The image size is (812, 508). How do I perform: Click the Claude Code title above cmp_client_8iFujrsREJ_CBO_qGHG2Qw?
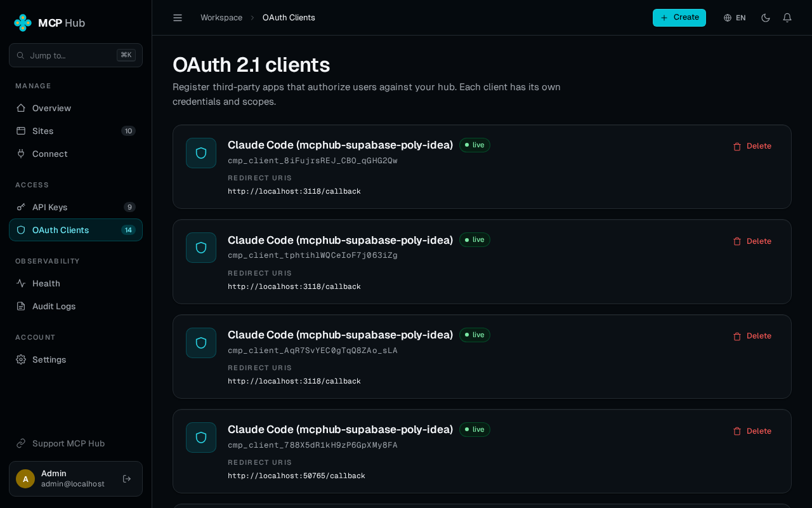click(340, 145)
